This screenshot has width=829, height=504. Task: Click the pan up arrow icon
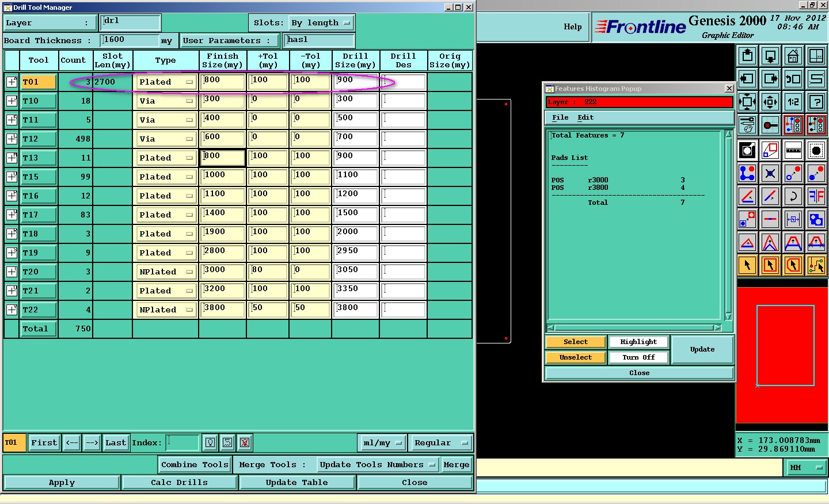tap(747, 56)
